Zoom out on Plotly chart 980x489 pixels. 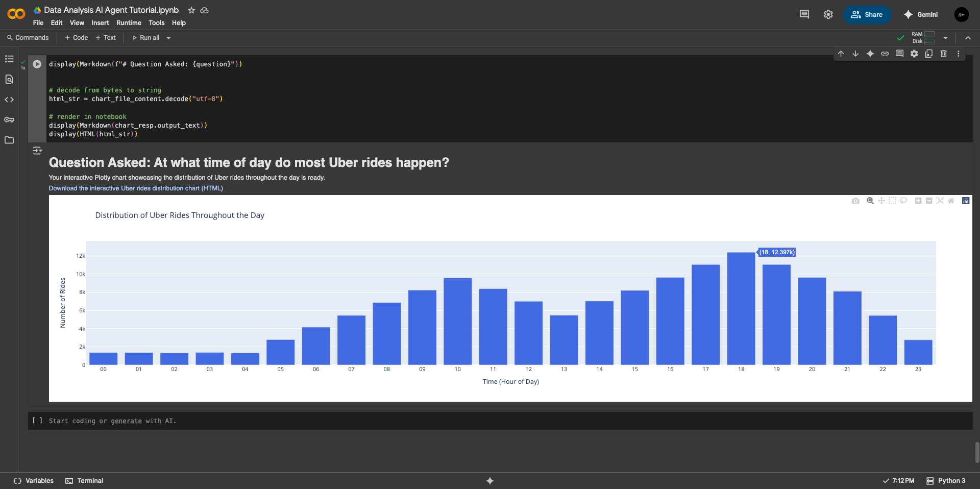929,201
